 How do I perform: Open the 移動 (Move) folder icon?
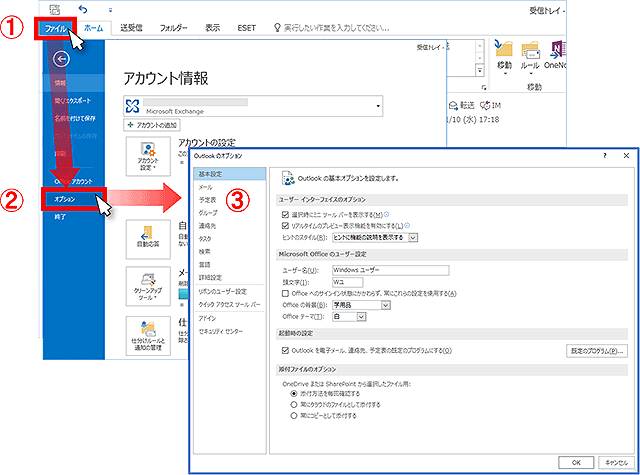tap(503, 54)
